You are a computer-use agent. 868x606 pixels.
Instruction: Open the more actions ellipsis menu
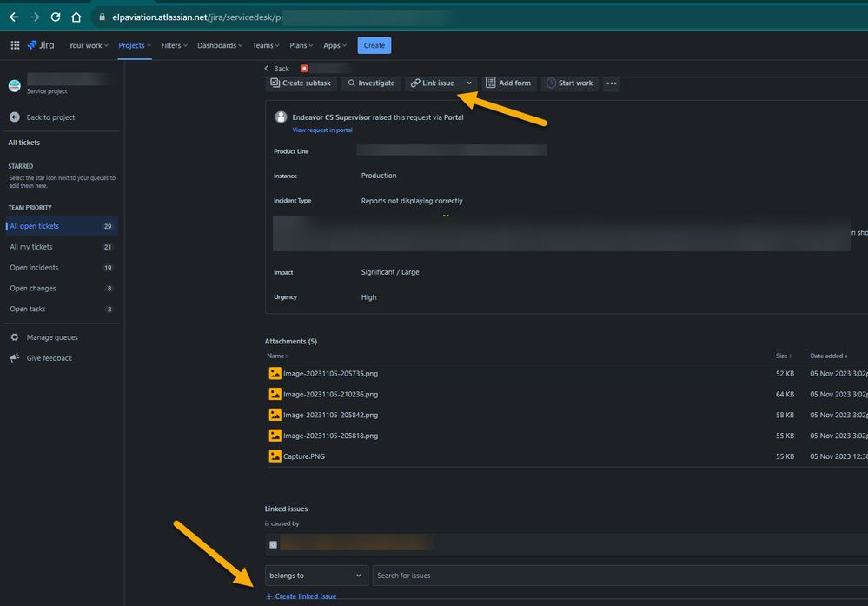611,83
